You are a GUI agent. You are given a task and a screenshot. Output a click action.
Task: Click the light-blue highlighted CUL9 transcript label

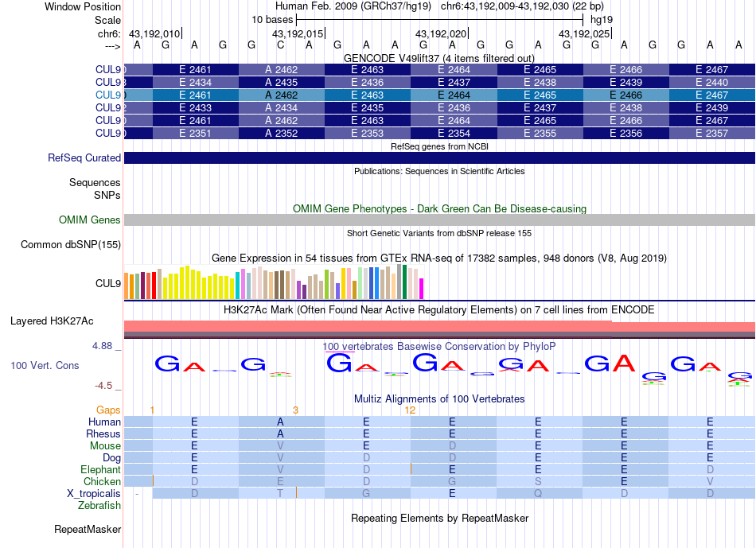(108, 95)
